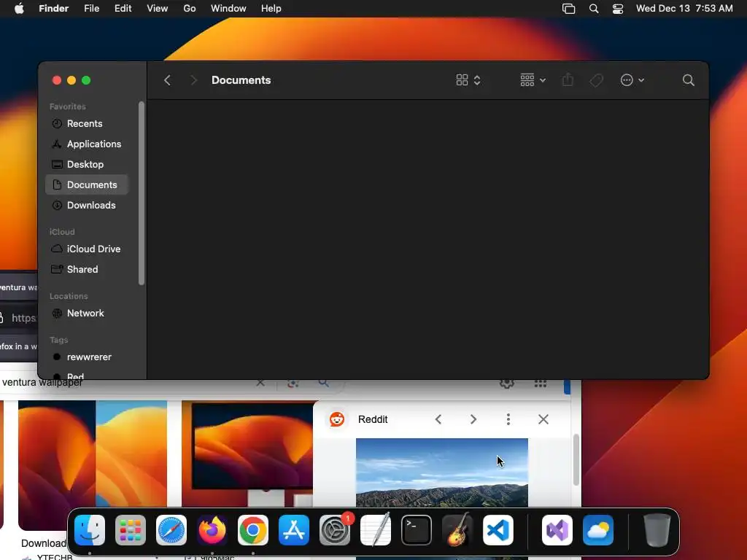Click the Finder forward arrow

point(193,80)
